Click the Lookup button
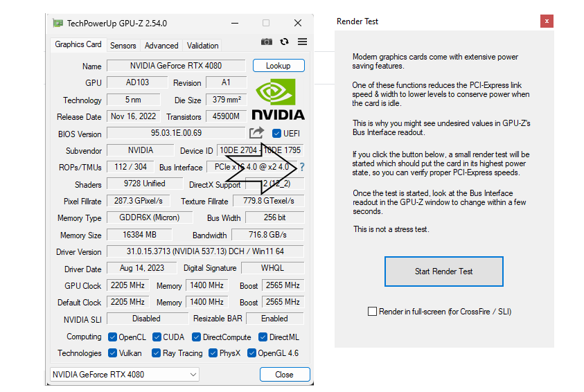Screen dimensions: 584x392 click(278, 66)
